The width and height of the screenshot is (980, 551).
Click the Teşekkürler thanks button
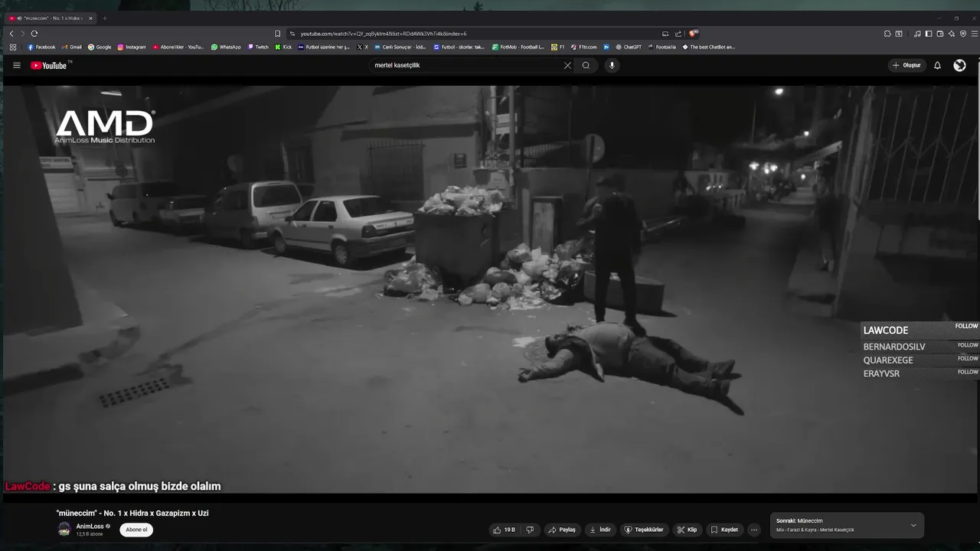coord(644,530)
